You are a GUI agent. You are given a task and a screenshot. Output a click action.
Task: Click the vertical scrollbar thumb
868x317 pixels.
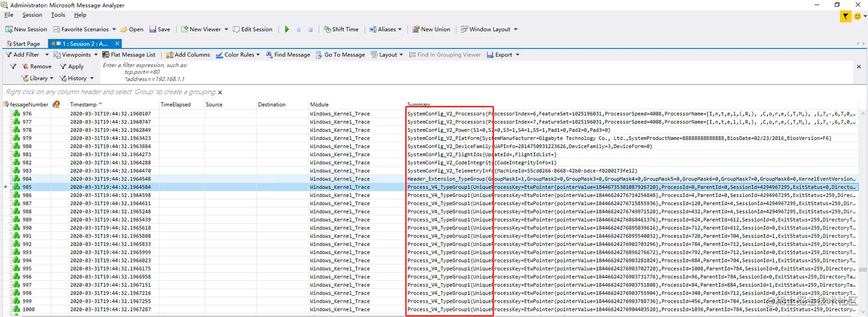[863, 269]
